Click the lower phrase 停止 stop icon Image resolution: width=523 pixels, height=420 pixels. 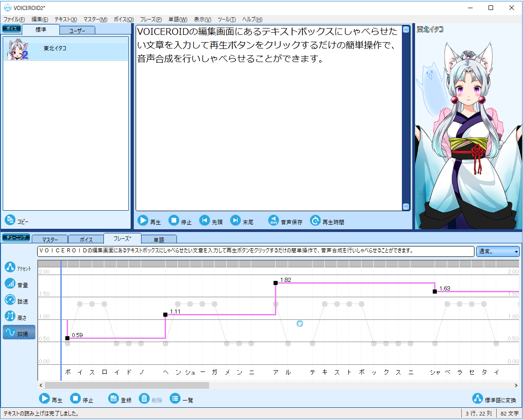pos(75,398)
